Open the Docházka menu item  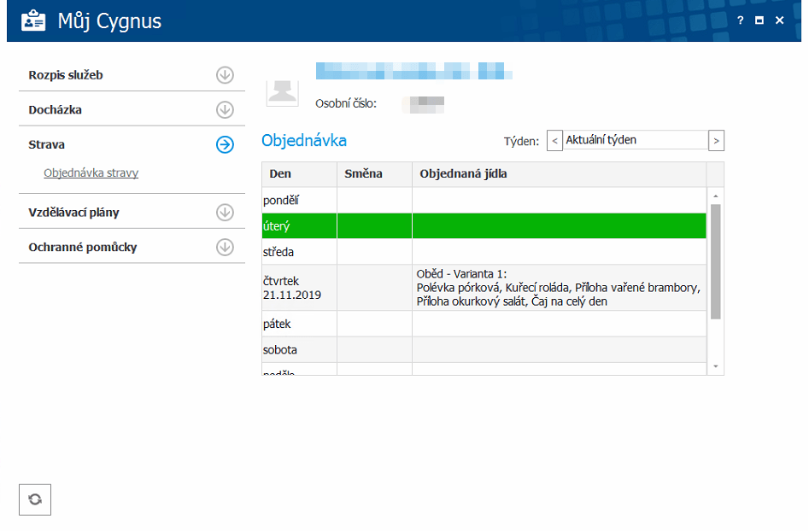click(x=56, y=110)
